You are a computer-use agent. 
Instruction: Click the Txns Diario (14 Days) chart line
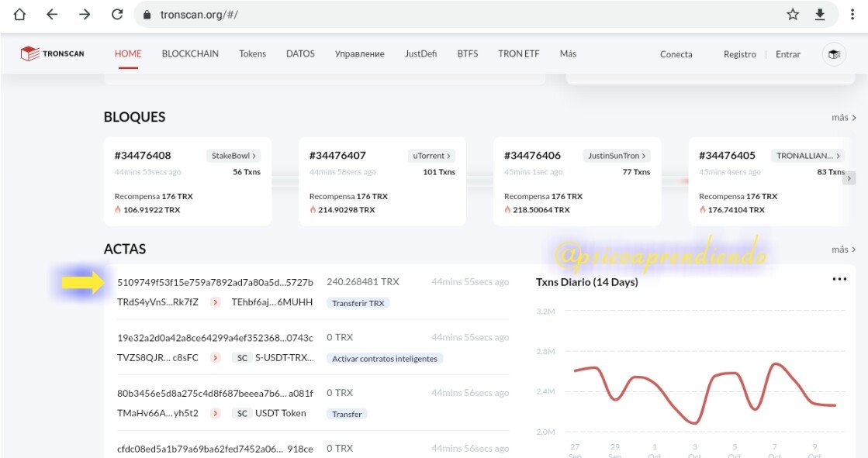pos(704,393)
